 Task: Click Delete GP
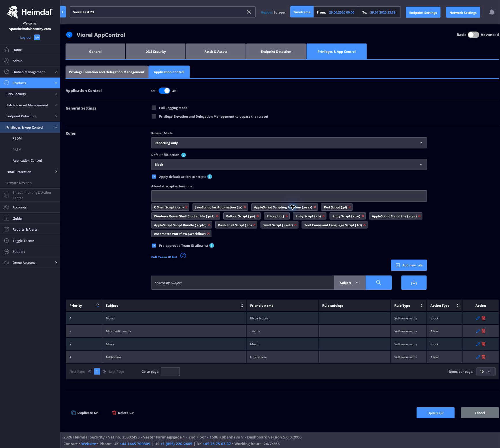point(123,413)
